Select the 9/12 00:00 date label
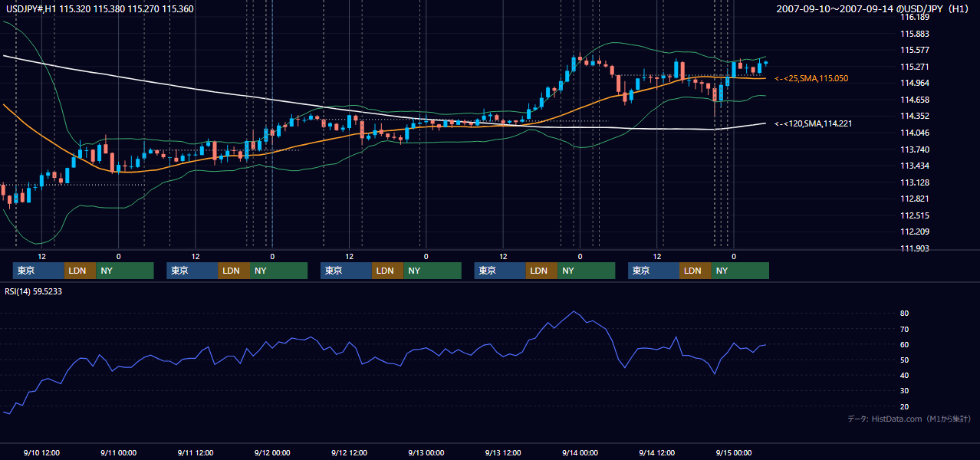 pos(272,453)
